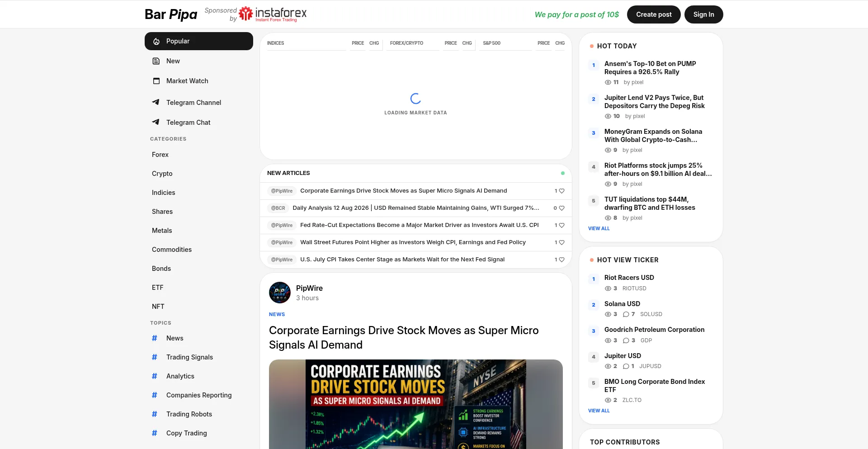Click heart on Fed Rate-Cut Expectations article

(x=562, y=226)
